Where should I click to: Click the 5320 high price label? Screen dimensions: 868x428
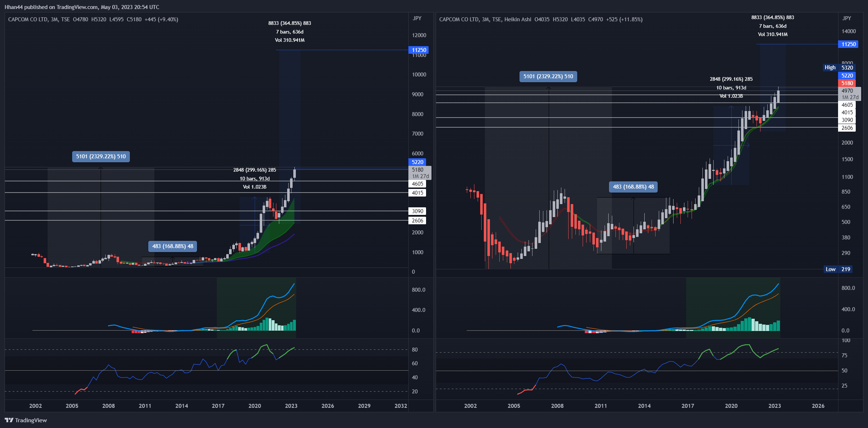pos(847,68)
